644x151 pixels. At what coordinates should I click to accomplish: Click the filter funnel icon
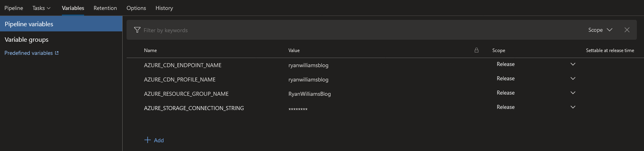(137, 30)
